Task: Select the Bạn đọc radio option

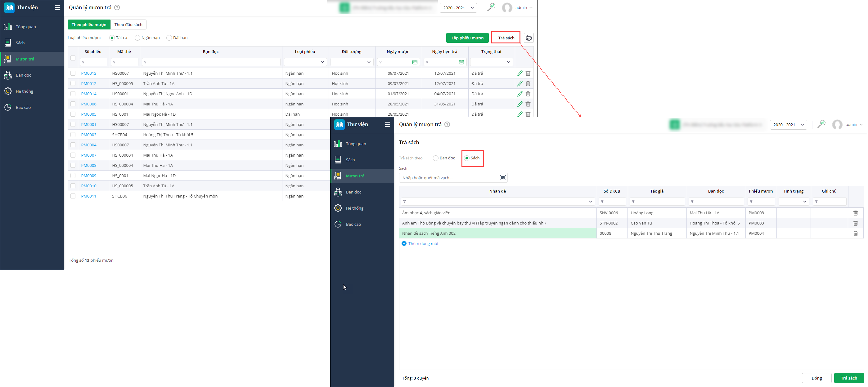Action: (436, 158)
